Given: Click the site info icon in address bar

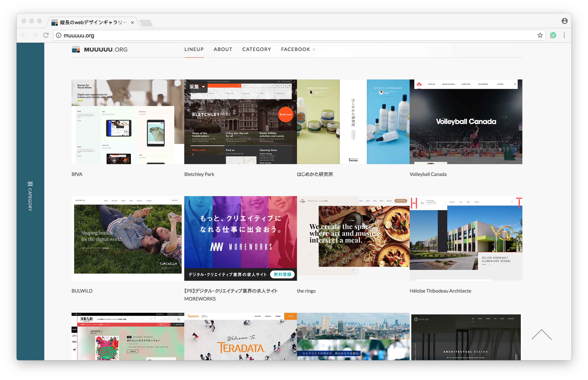Looking at the screenshot, I should [x=59, y=35].
